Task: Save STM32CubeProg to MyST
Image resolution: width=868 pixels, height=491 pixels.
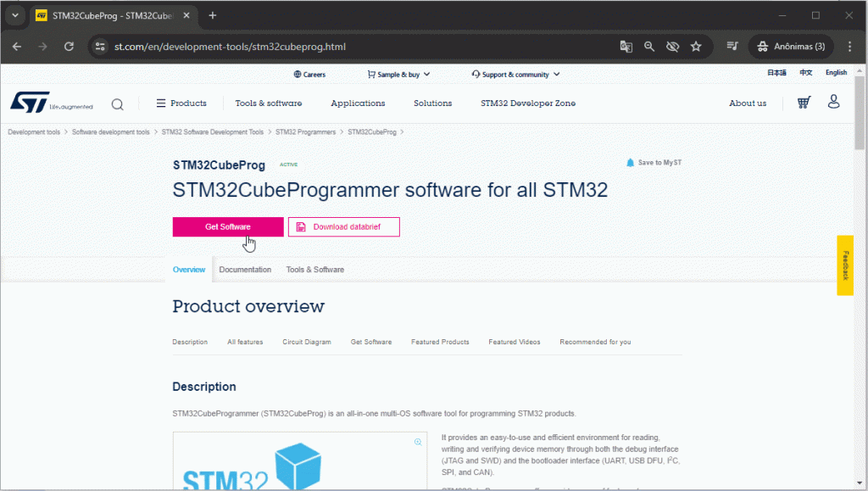Action: (653, 162)
